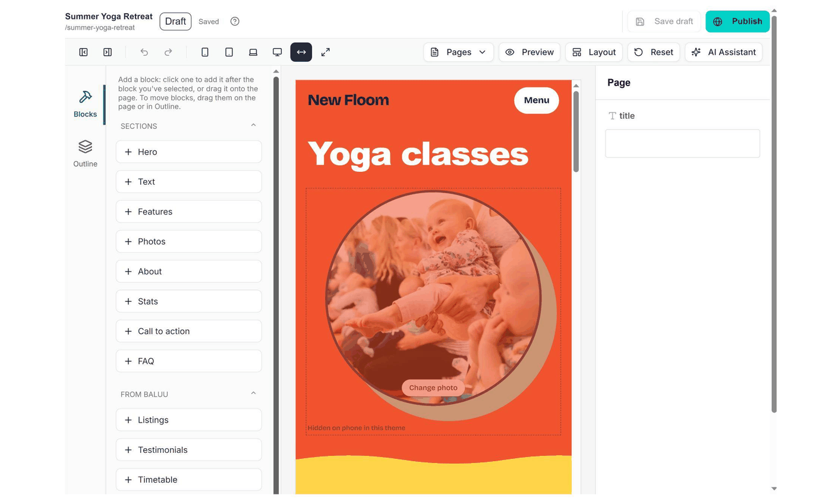The width and height of the screenshot is (832, 504).
Task: Click the page preview scrollbar thumb
Action: pyautogui.click(x=576, y=131)
